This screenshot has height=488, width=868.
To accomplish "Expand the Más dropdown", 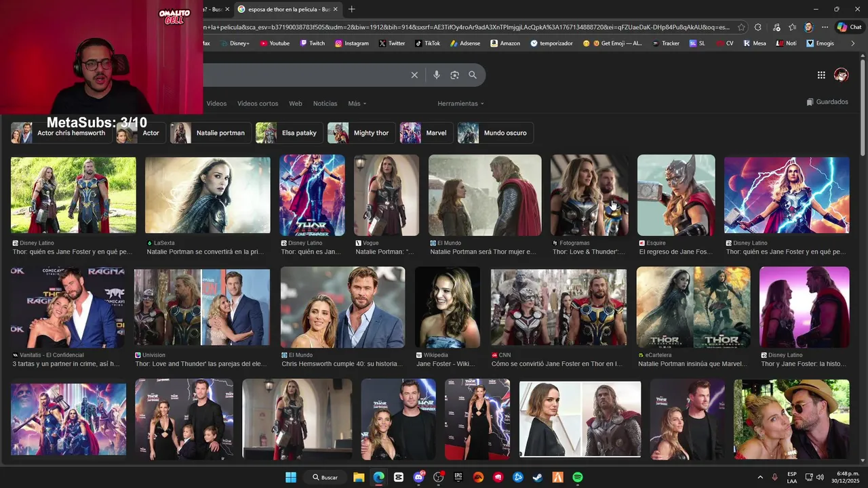I will pyautogui.click(x=357, y=104).
